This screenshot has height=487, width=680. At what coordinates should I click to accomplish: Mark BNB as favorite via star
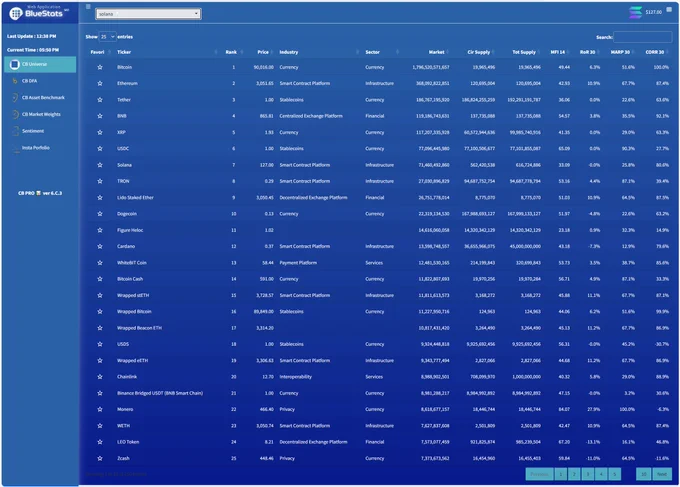tap(100, 116)
